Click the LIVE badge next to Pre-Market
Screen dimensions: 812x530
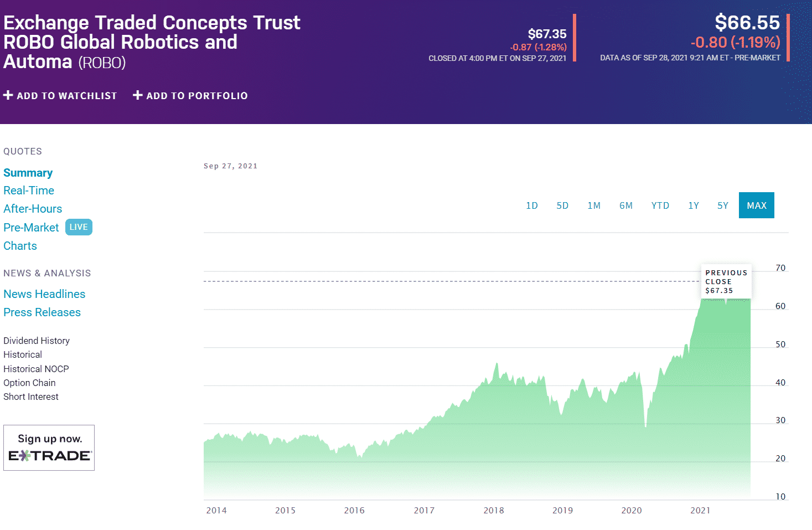click(x=79, y=227)
